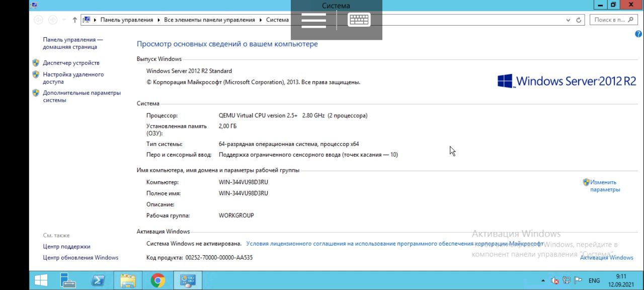Click the address bar computer icon
Screen dimensions: 644x290
(87, 20)
